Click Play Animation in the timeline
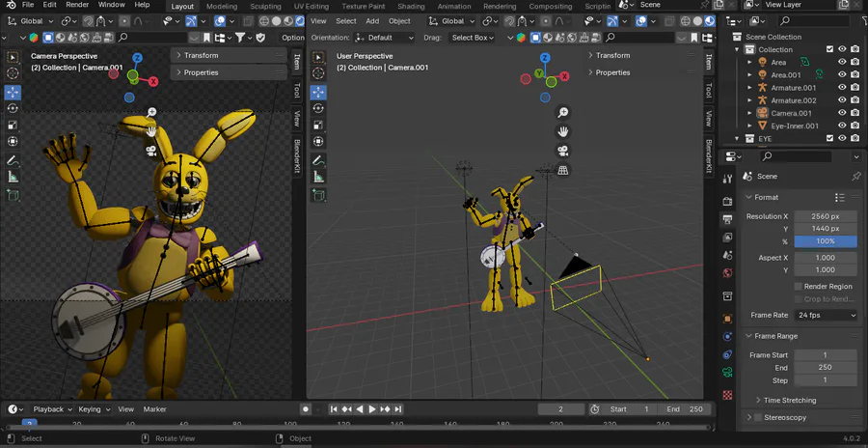This screenshot has height=448, width=868. point(372,409)
